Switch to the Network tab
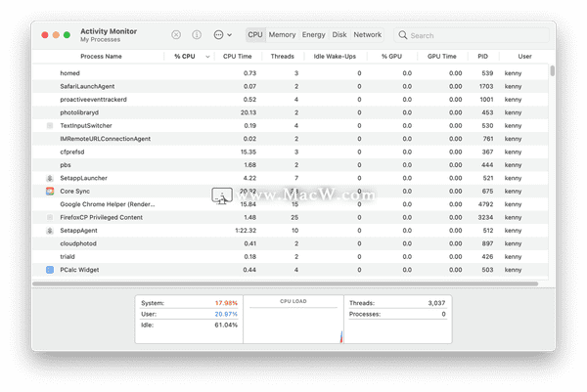This screenshot has width=587, height=392. 368,35
